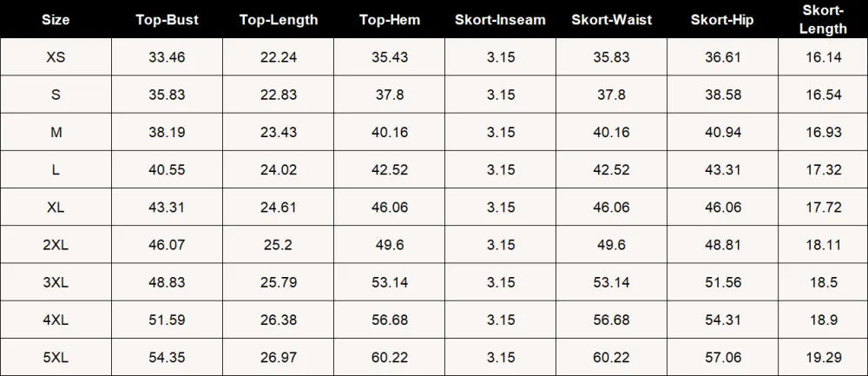Click the XS size row label
868x376 pixels.
[56, 57]
